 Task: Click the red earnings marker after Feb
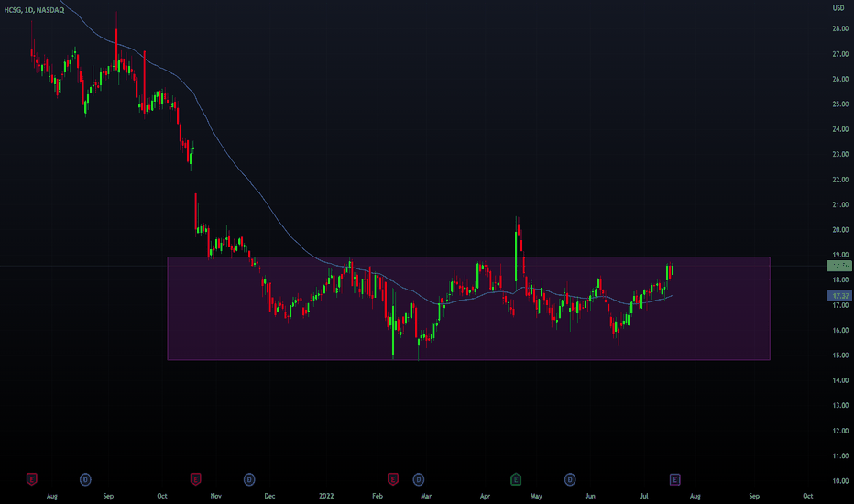click(393, 479)
